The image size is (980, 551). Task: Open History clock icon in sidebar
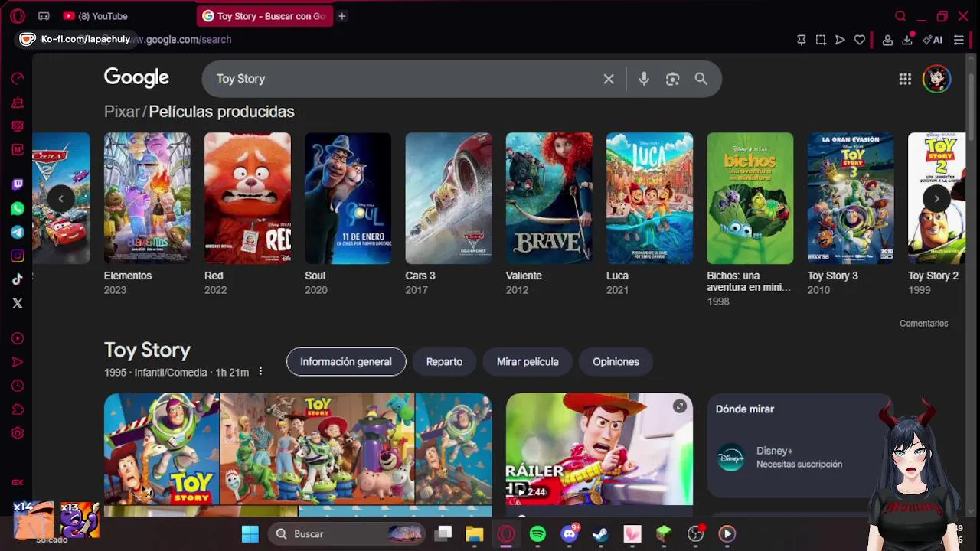coord(18,386)
